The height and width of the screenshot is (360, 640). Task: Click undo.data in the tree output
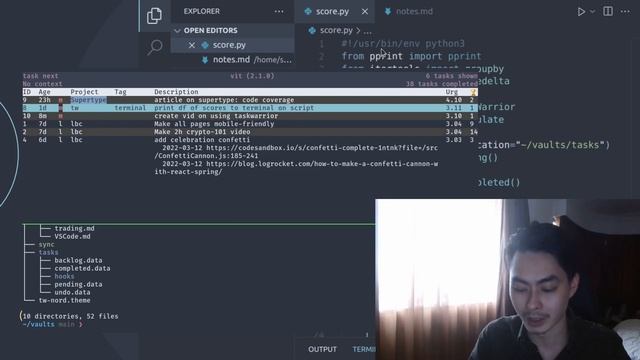pyautogui.click(x=72, y=292)
